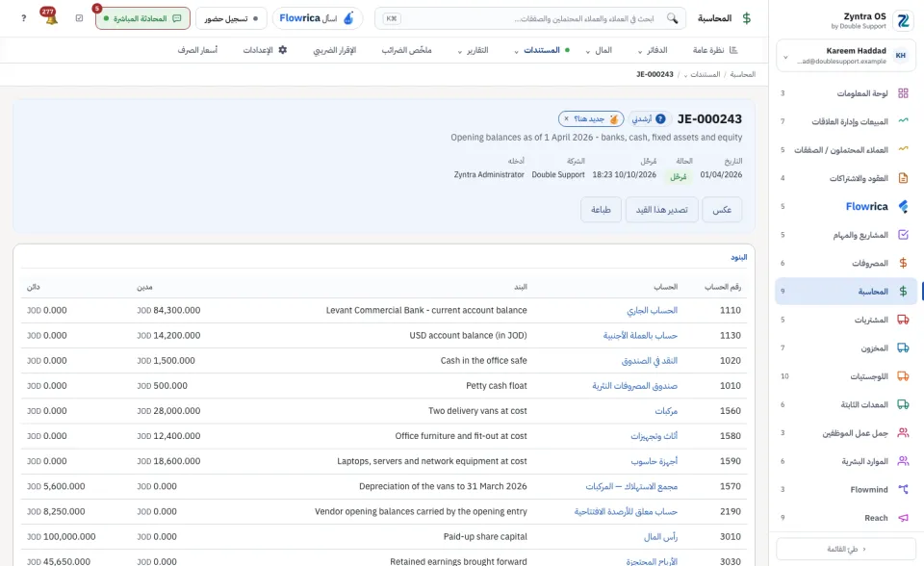Click the 'Petty cash float' line text
Screen dimensions: 924x566
click(x=497, y=386)
